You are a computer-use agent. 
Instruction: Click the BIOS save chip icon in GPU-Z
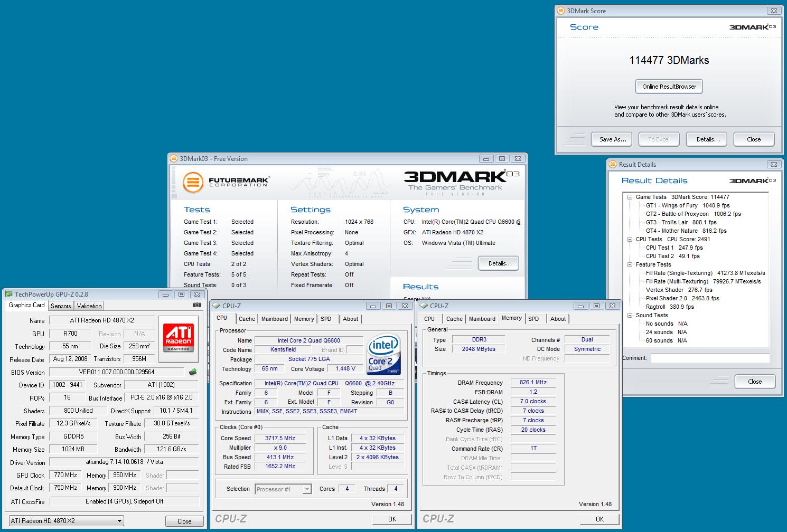tap(193, 372)
